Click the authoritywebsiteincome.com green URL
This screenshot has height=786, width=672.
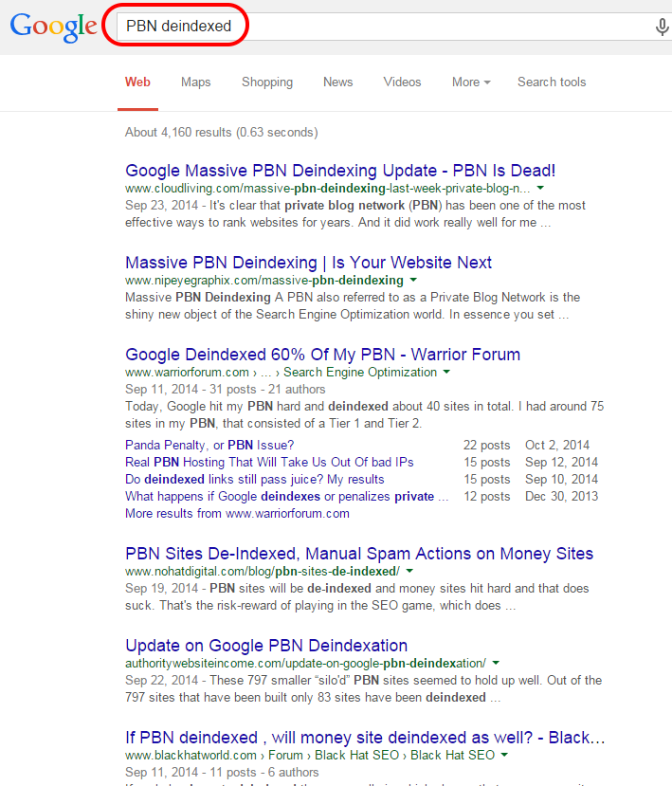(306, 664)
